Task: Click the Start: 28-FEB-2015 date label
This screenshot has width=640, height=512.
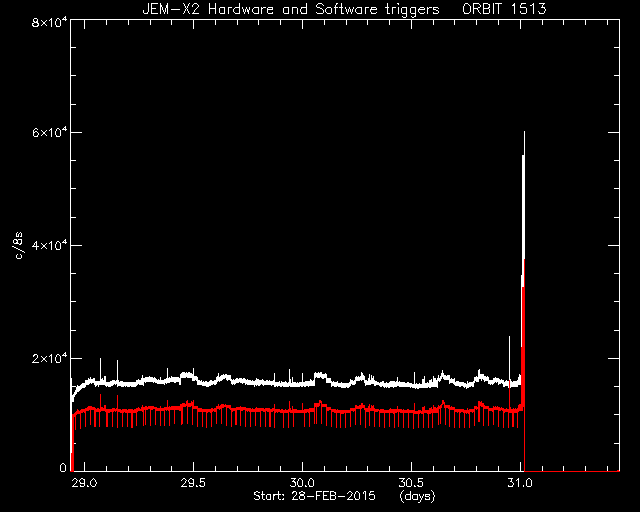Action: coord(314,496)
